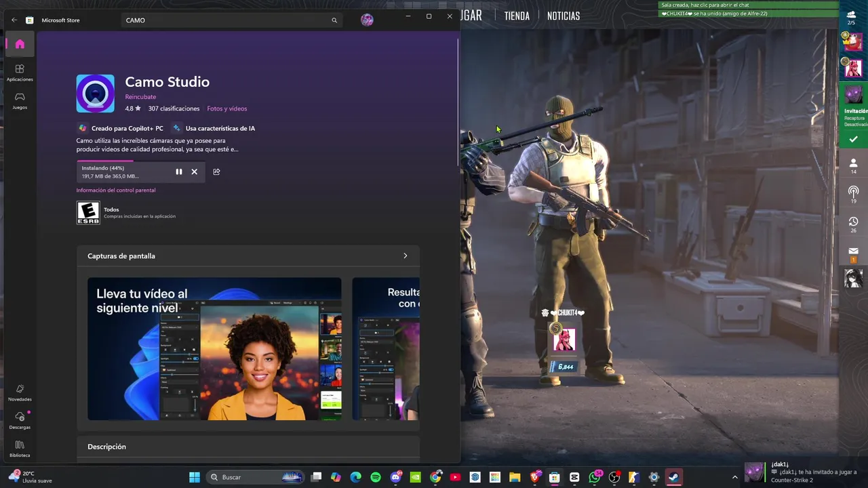Open the weather widget showing 20°C
This screenshot has height=488, width=868.
click(x=30, y=477)
